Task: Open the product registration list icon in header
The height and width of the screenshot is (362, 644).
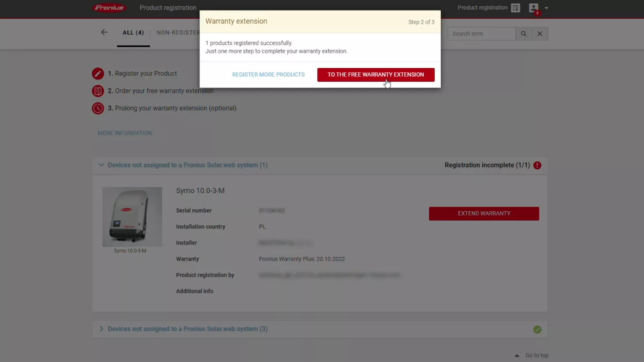Action: coord(516,8)
